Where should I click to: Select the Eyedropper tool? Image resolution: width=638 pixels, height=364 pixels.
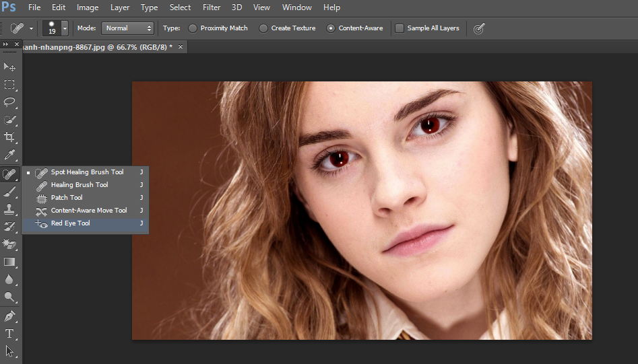coord(9,155)
